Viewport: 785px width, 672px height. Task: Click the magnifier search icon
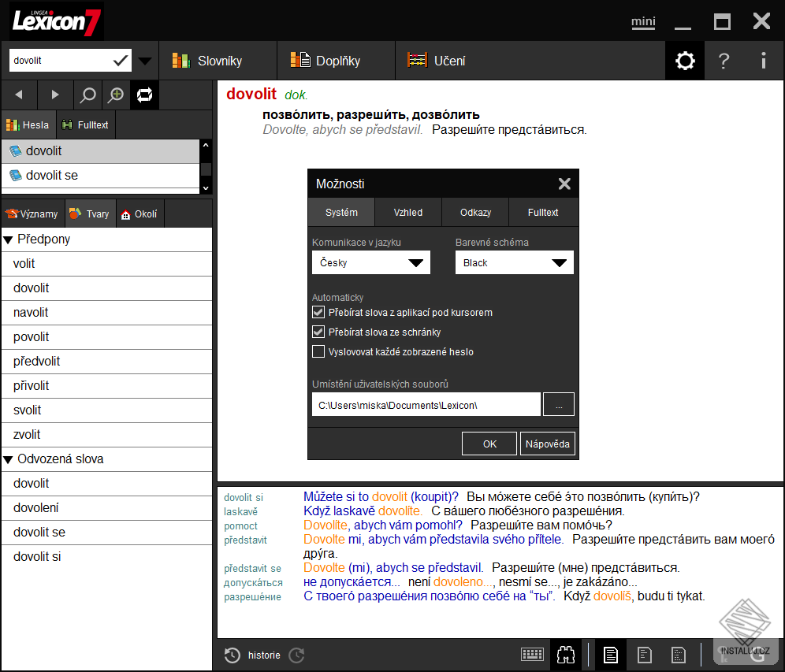click(x=87, y=95)
